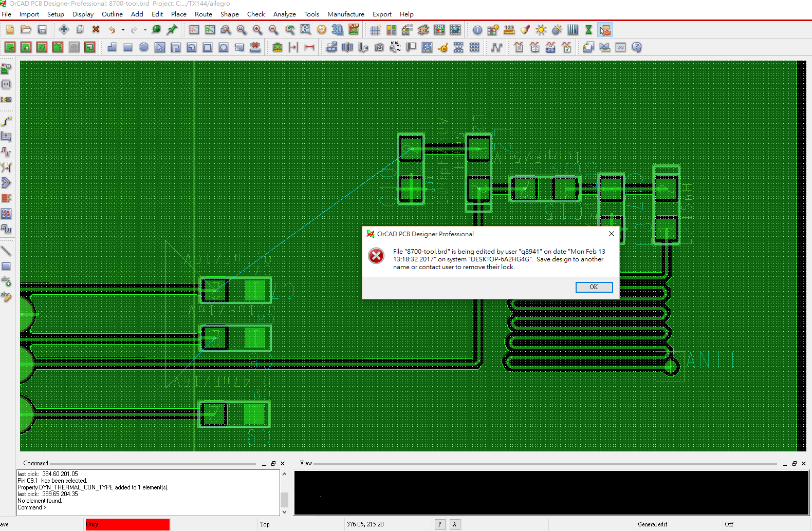Select the Zoom In magnifier

[257, 30]
